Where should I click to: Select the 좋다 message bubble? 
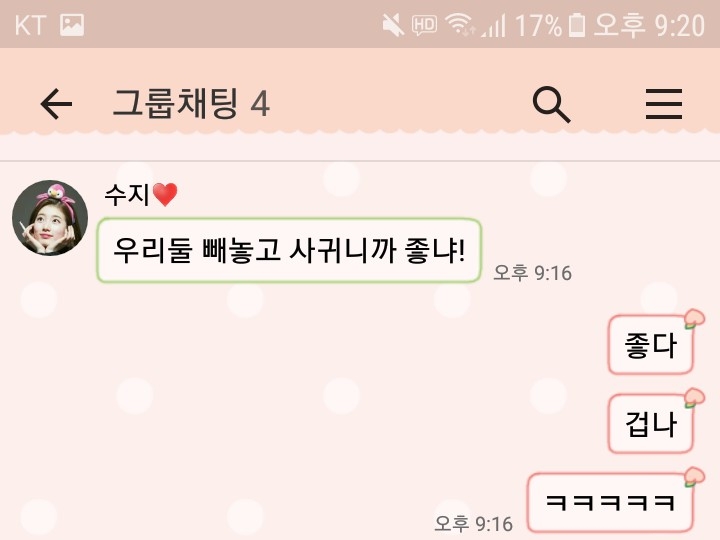[650, 344]
